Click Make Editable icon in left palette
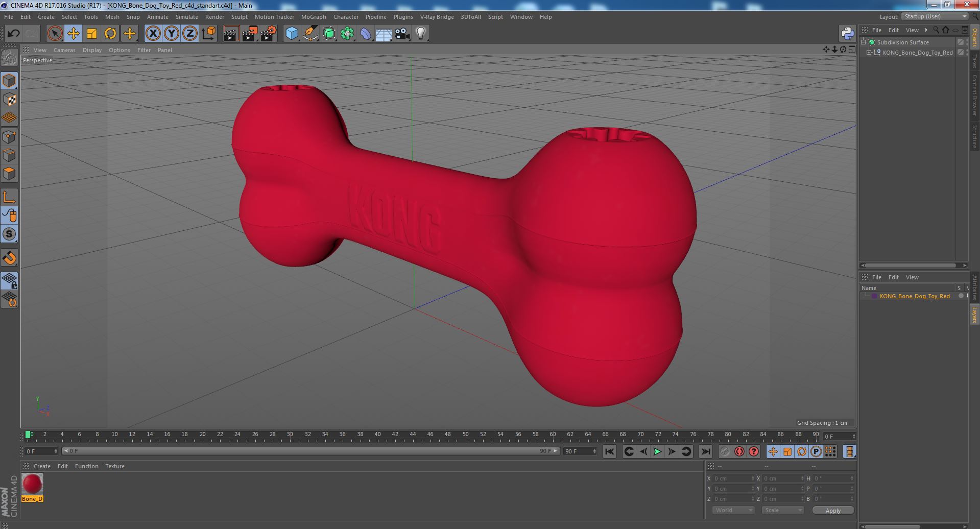The image size is (980, 529). tap(9, 58)
